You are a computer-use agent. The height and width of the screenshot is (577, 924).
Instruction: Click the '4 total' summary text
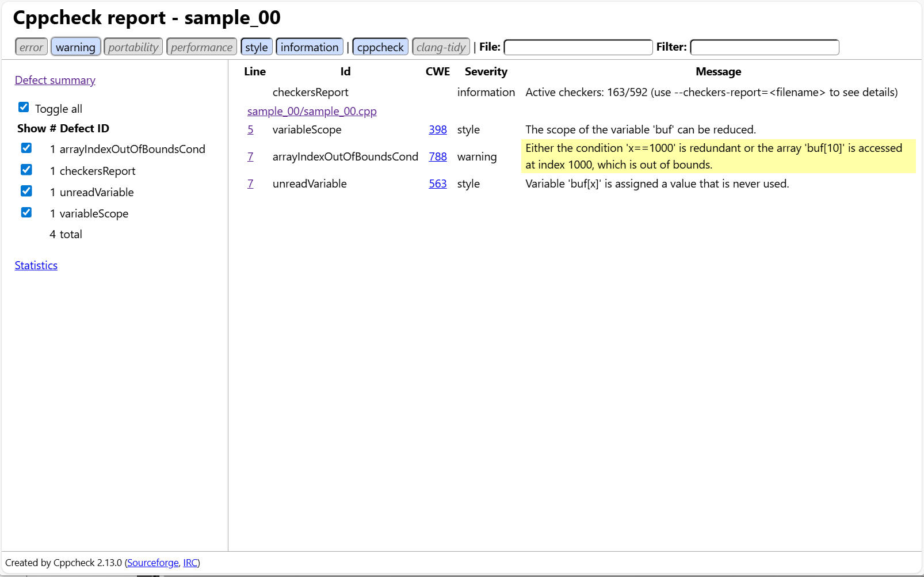pyautogui.click(x=66, y=234)
